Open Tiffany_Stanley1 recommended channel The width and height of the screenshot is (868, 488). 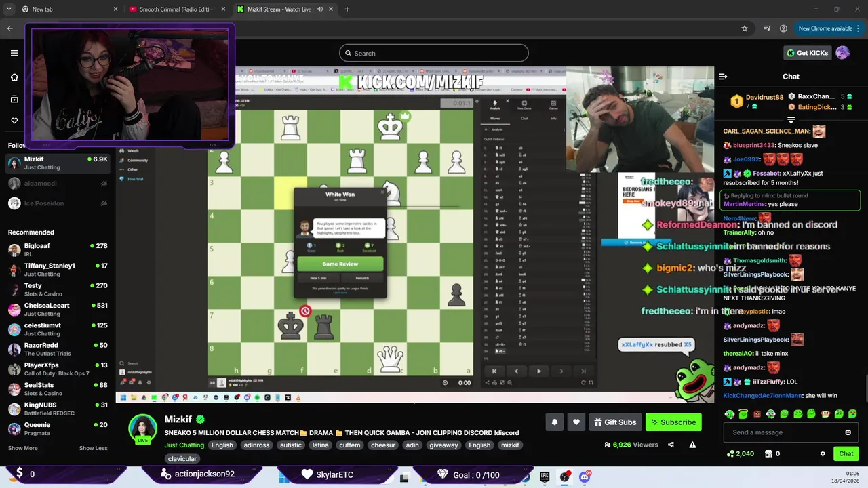[x=58, y=270]
